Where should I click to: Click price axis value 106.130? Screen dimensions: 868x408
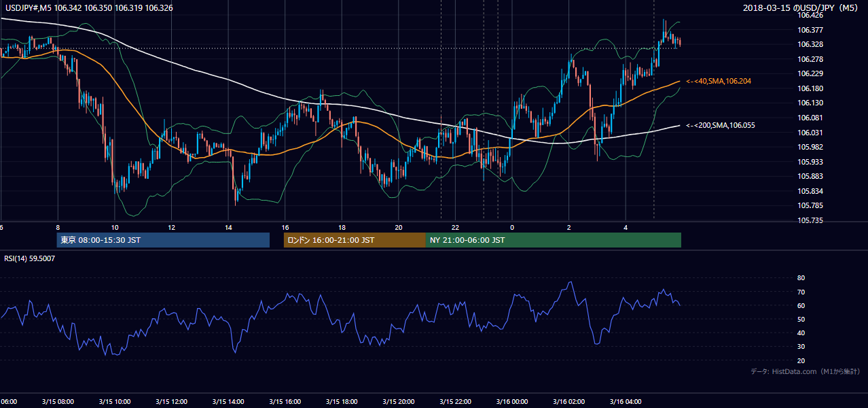pos(810,103)
